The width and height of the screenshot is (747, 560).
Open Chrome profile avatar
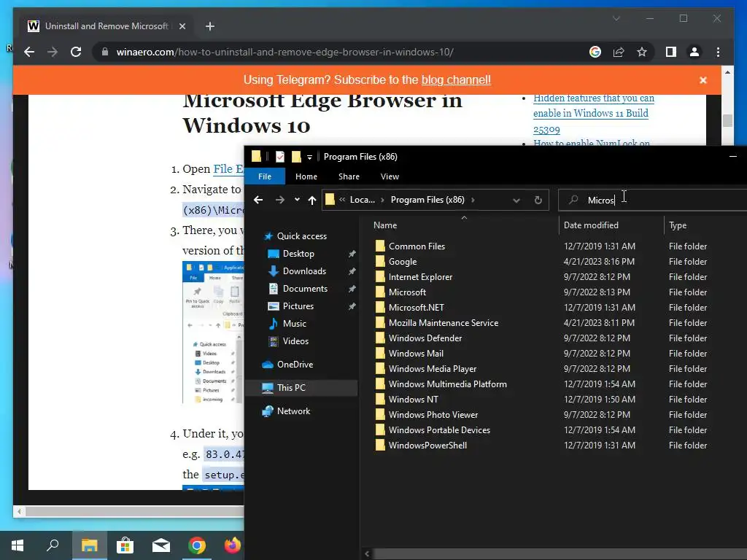(694, 52)
